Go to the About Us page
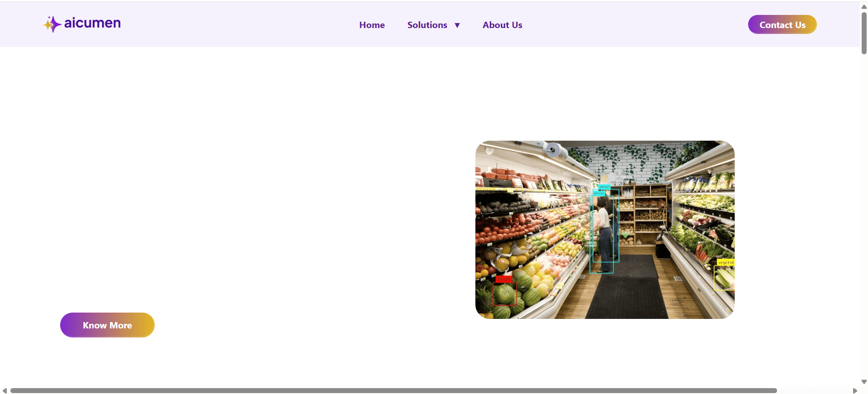This screenshot has height=394, width=868. [502, 25]
